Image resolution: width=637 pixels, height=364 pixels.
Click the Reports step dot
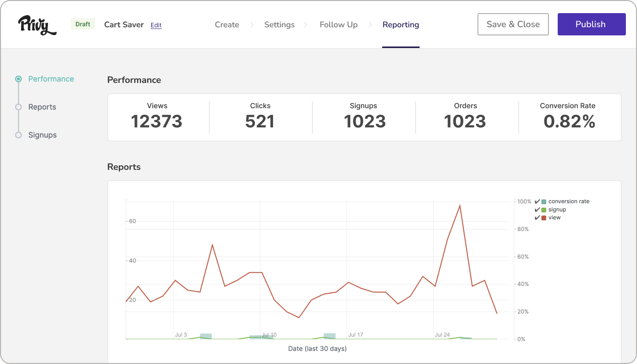tap(19, 107)
